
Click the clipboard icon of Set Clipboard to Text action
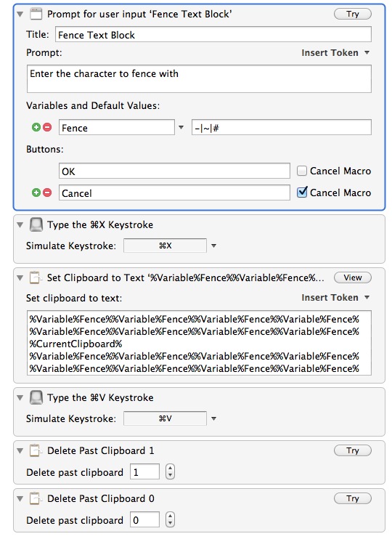point(35,277)
